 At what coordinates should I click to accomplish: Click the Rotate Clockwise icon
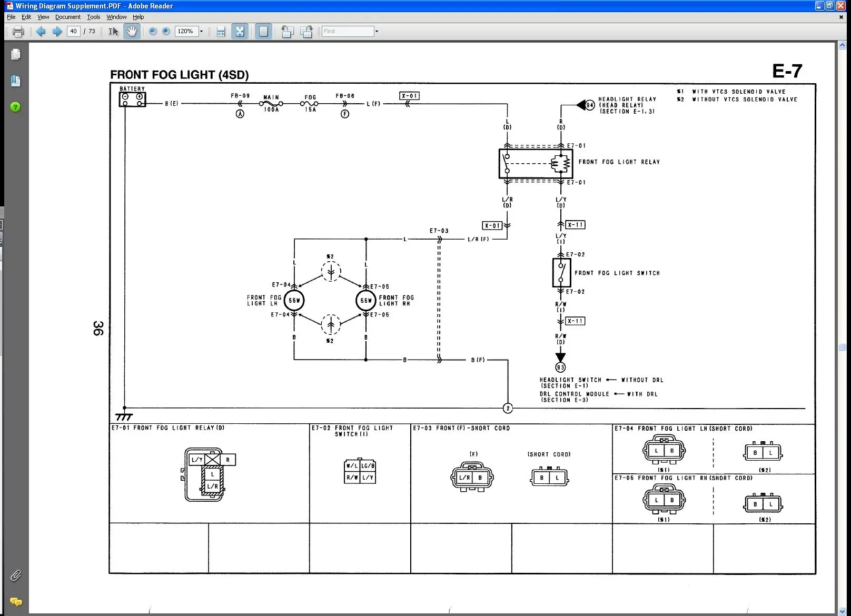306,32
